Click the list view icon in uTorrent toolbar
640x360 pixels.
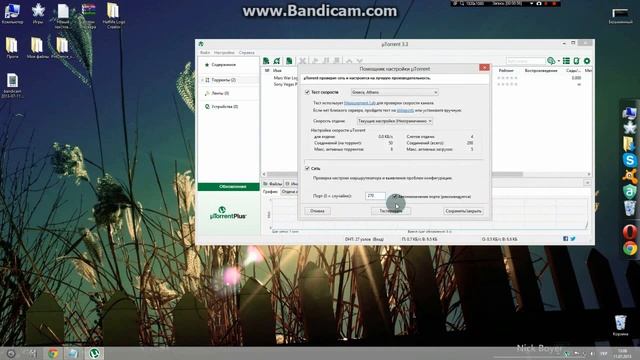tap(566, 61)
